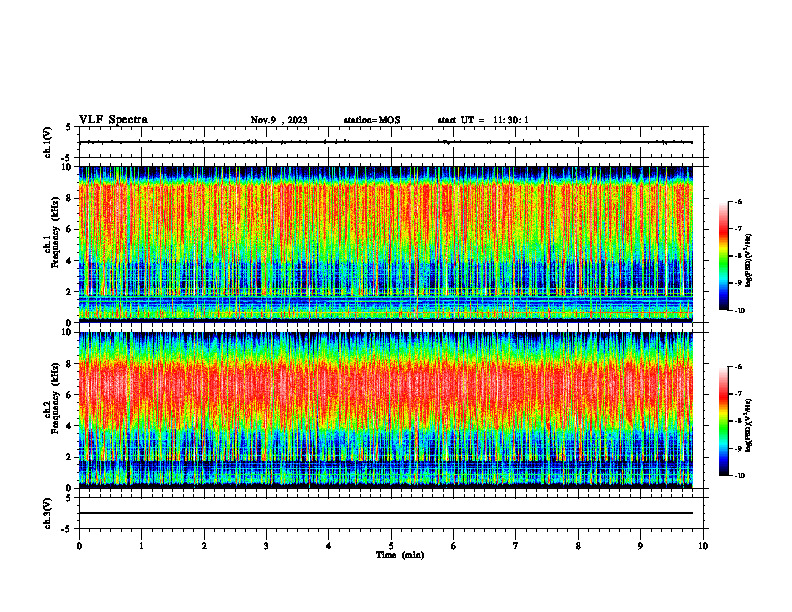Click the "5" tick of ch.1(V) panel
Screen dimensions: 792x612
click(70, 127)
